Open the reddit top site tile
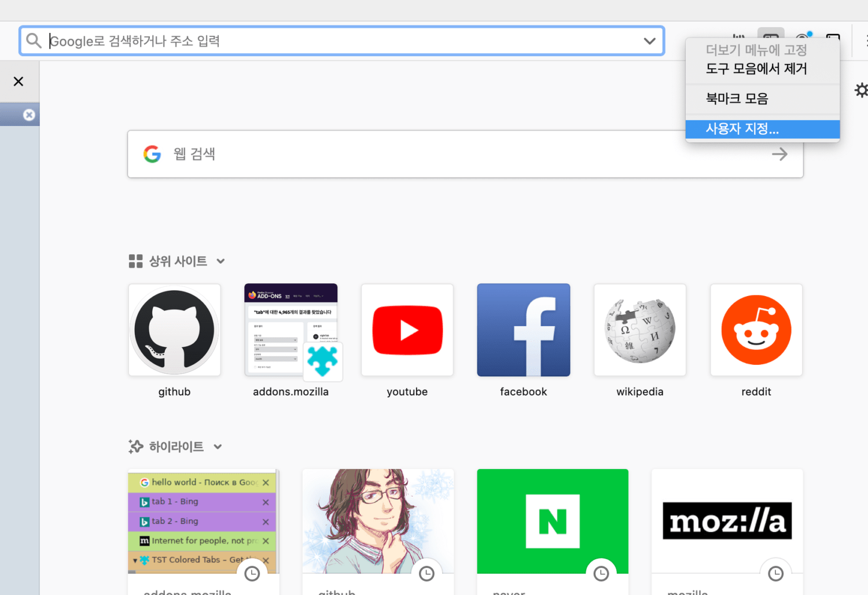 click(x=756, y=330)
